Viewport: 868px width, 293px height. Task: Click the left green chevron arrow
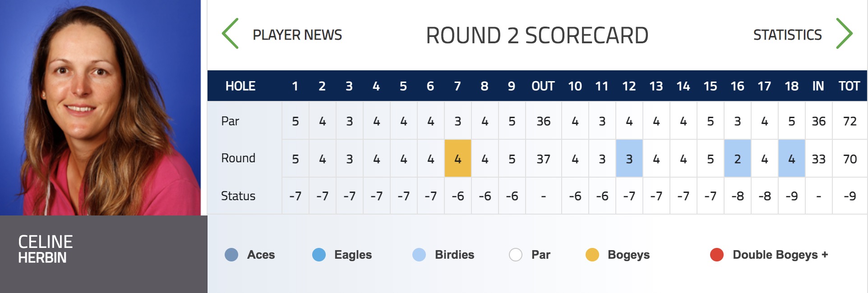coord(230,33)
